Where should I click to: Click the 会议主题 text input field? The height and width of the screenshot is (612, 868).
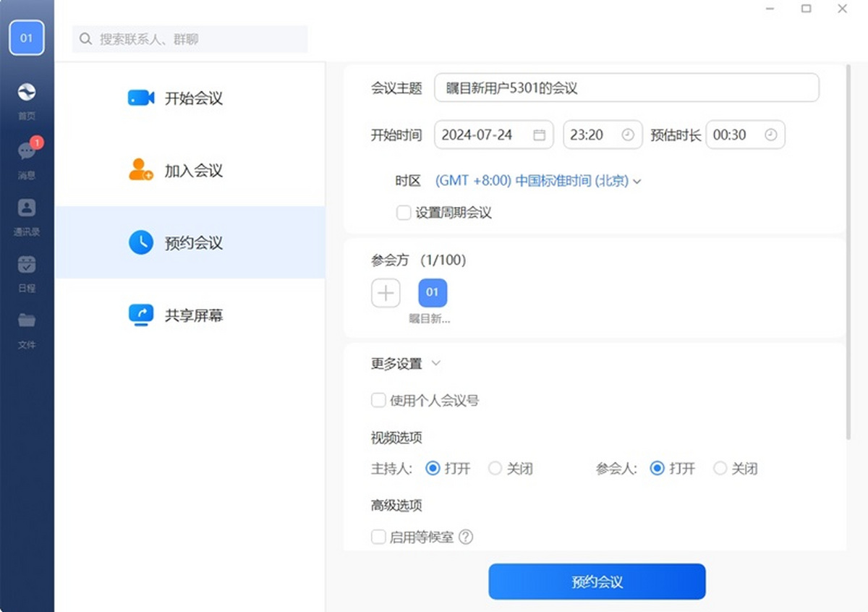(x=626, y=88)
